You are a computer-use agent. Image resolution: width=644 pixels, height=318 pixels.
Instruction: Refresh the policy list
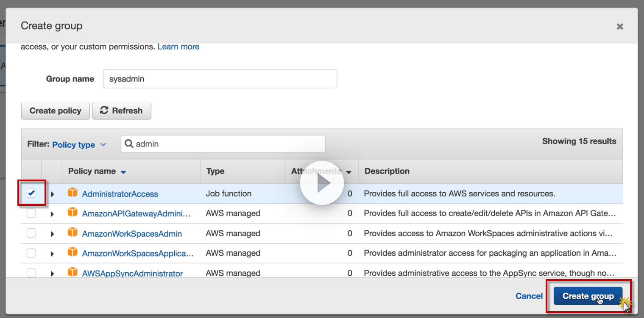point(122,111)
